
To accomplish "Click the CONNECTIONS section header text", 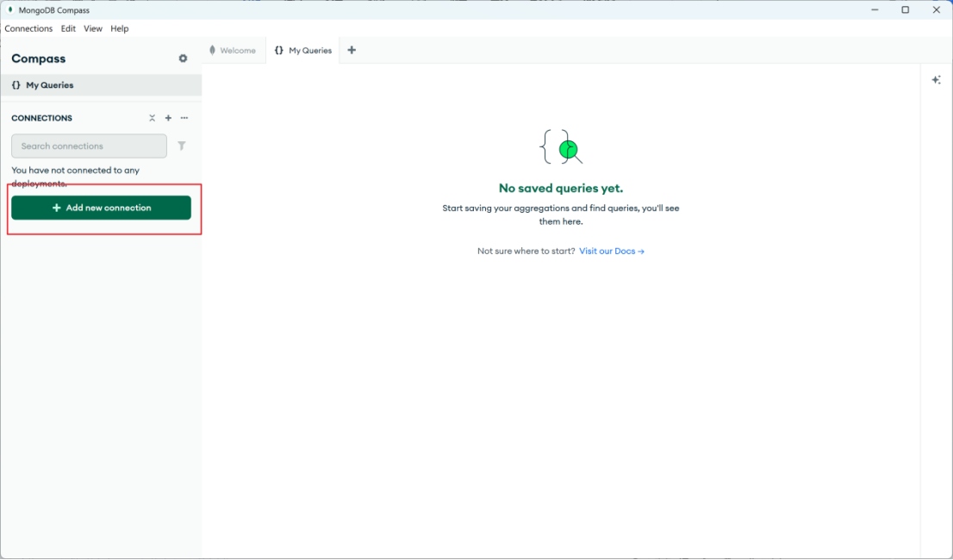I will point(42,118).
